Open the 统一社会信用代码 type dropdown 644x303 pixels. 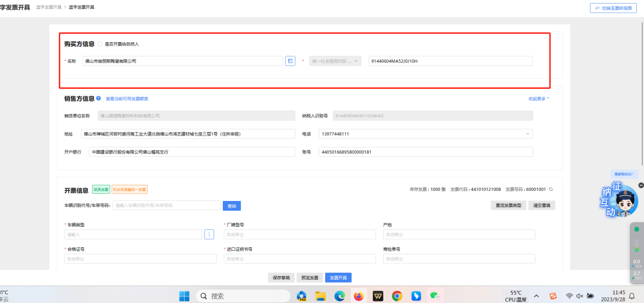tap(335, 61)
